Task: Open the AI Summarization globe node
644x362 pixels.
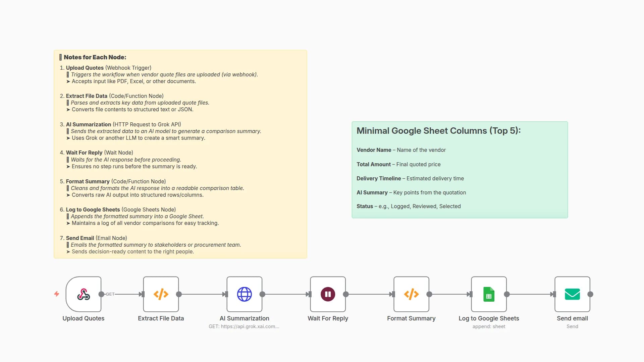Action: 244,294
